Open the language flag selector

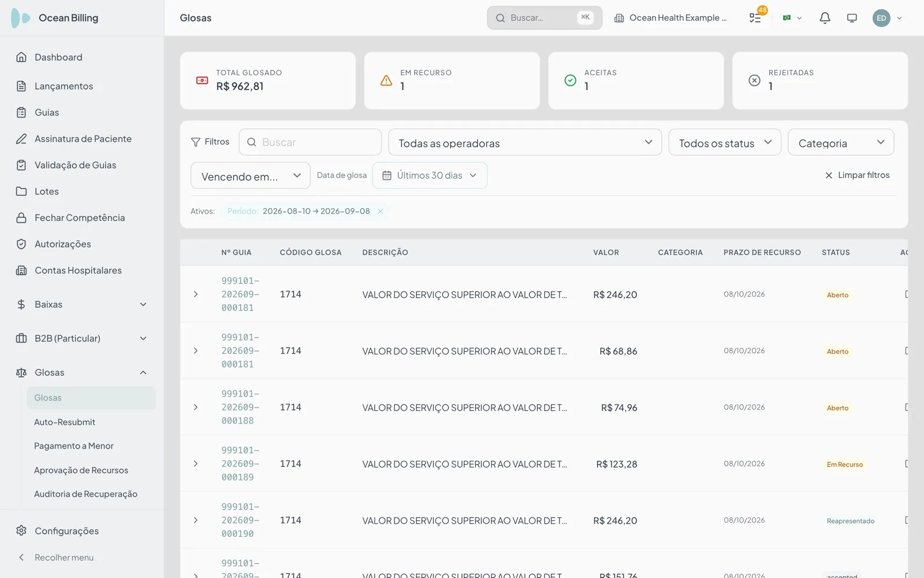pos(792,18)
